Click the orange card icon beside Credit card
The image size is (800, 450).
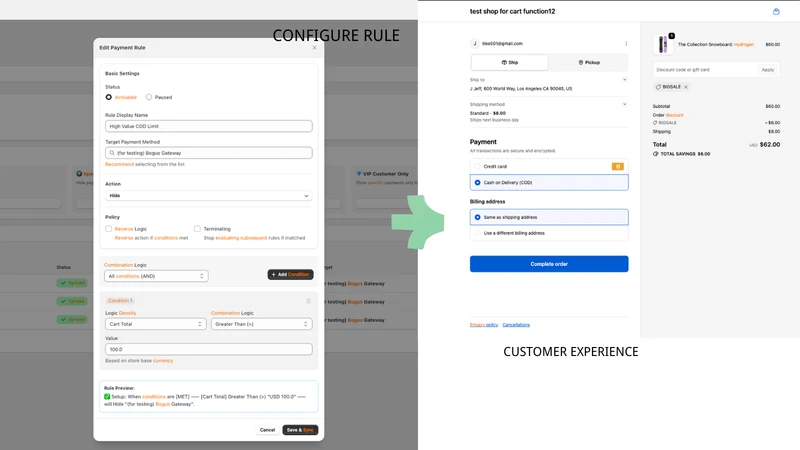tap(617, 166)
